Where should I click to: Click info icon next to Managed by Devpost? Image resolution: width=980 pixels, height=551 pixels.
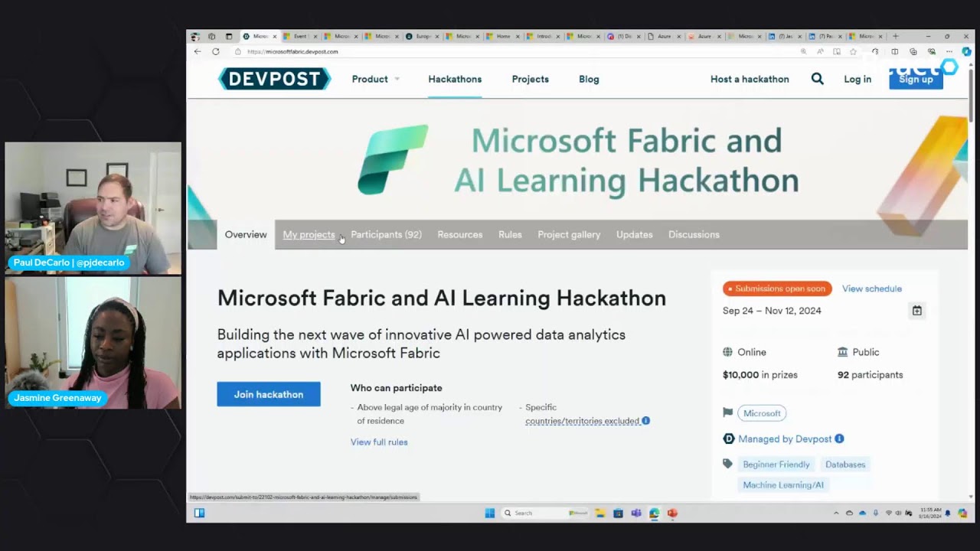(839, 439)
